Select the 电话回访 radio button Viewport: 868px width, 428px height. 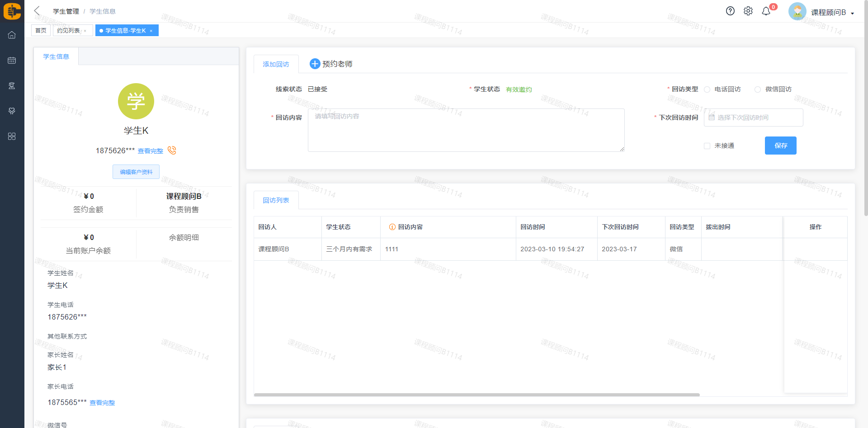coord(707,89)
